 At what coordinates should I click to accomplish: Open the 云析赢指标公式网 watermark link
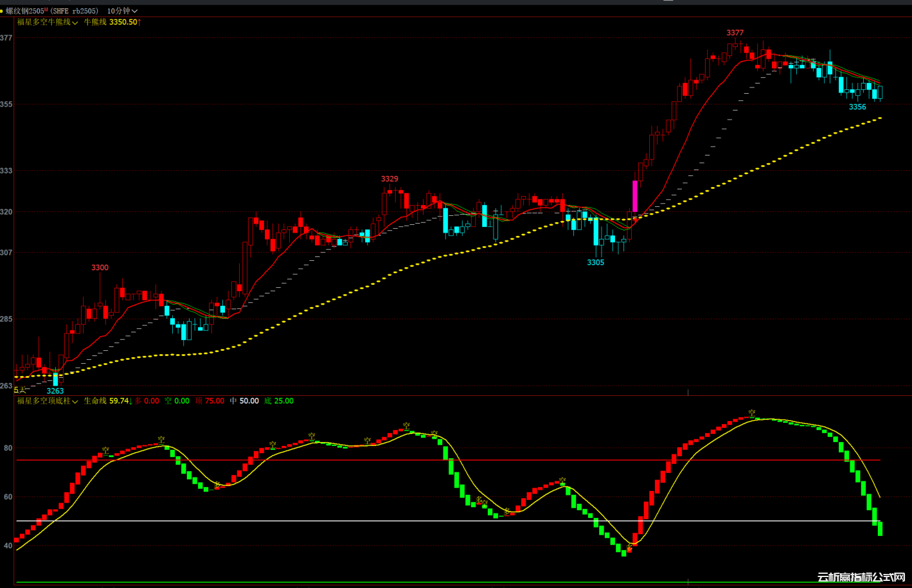click(x=861, y=578)
